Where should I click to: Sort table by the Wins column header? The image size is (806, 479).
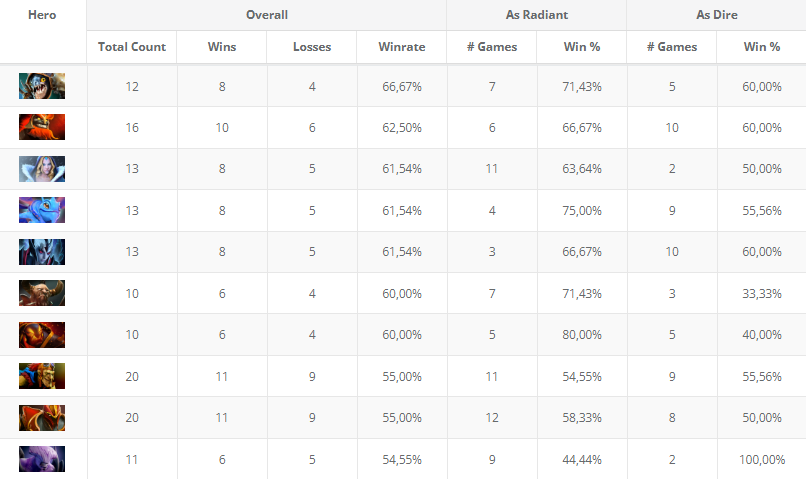coord(222,47)
